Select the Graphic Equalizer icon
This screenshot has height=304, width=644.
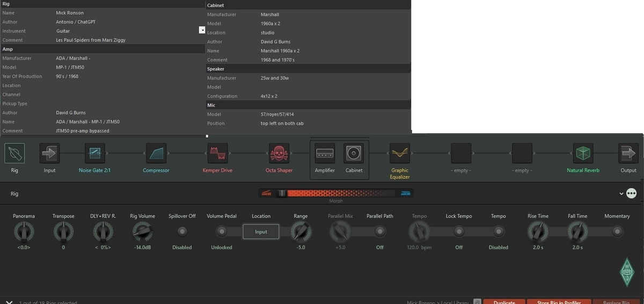(400, 153)
